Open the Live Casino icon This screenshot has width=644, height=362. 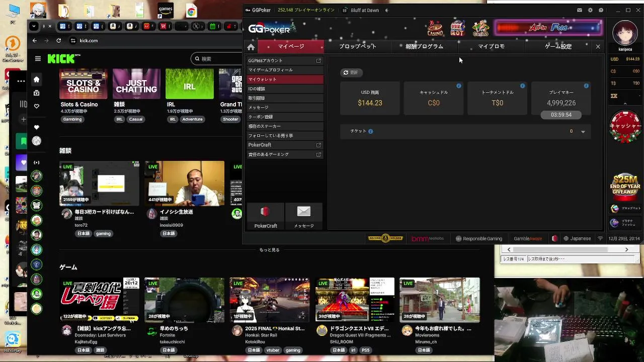click(480, 28)
